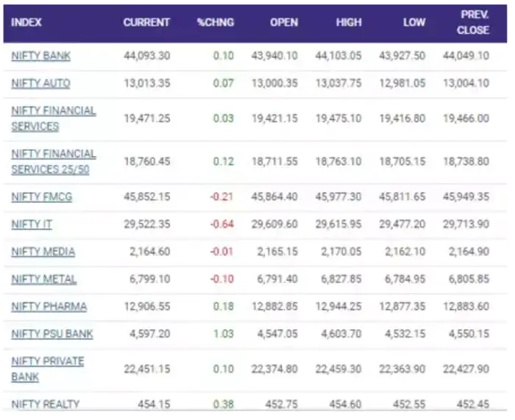Click the NIFTY METAL index link
This screenshot has height=420, width=515.
click(x=43, y=279)
